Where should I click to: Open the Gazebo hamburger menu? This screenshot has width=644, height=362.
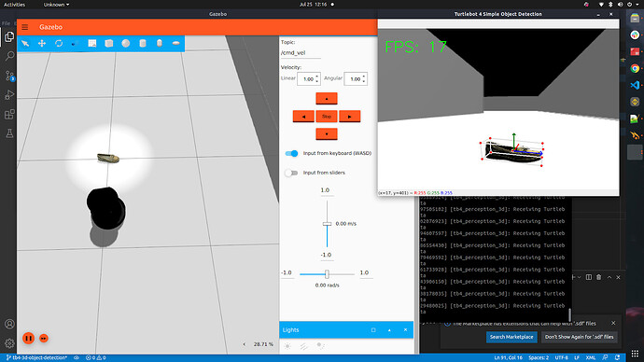pyautogui.click(x=25, y=27)
